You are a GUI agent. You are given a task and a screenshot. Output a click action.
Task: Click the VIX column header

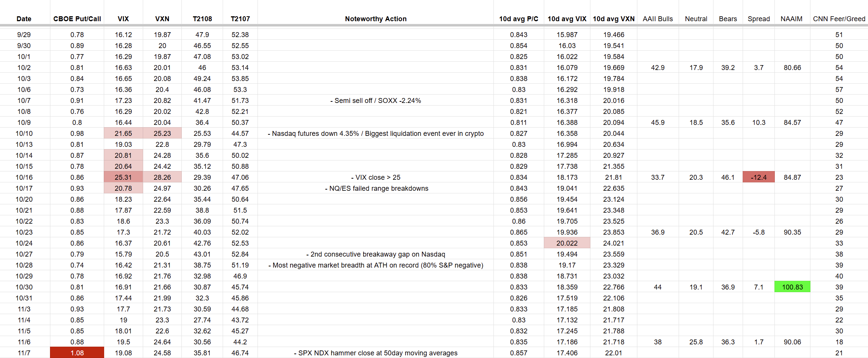click(x=123, y=19)
